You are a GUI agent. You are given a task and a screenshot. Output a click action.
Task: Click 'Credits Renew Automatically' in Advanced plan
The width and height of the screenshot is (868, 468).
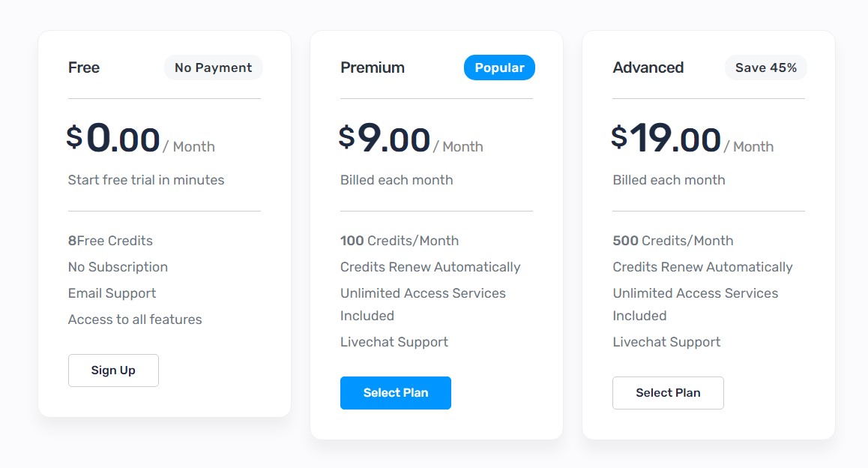coord(702,267)
